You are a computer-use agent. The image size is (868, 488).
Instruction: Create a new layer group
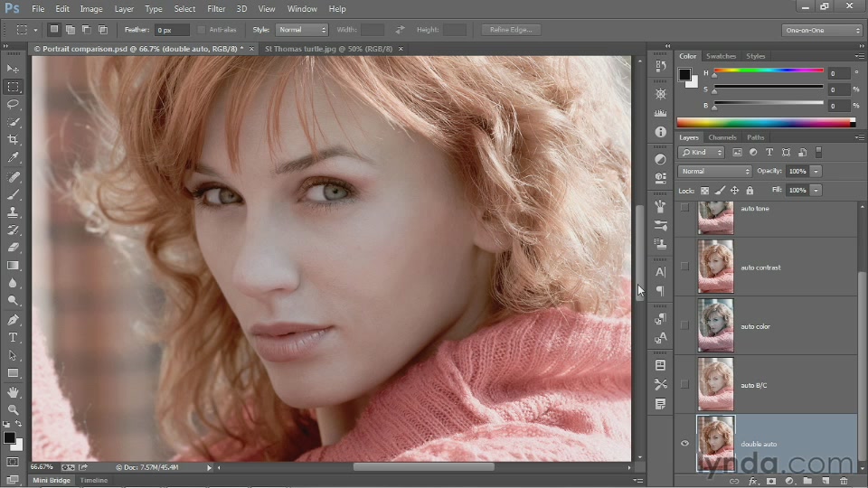pos(807,482)
